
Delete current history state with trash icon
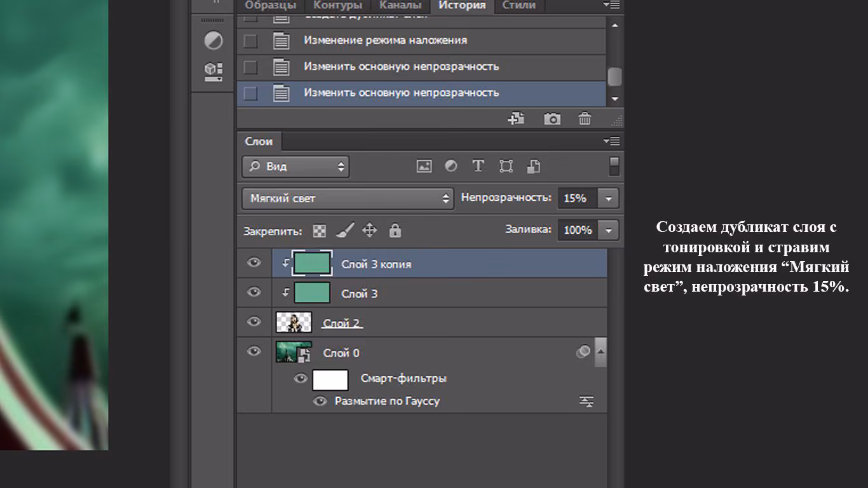tap(585, 119)
